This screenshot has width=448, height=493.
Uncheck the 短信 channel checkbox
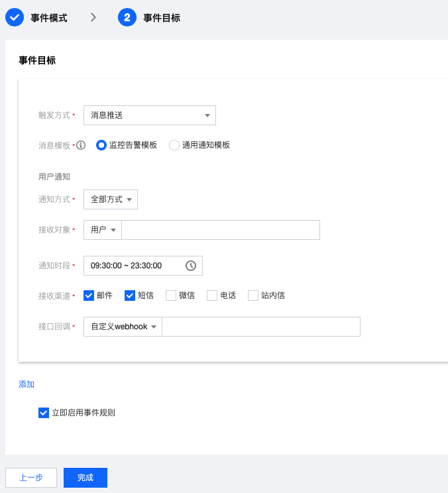[x=130, y=296]
